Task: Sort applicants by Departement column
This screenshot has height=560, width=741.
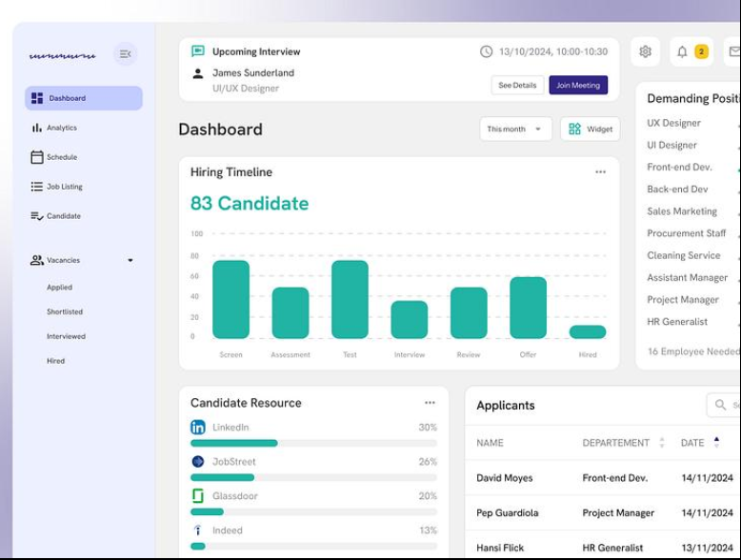Action: point(662,443)
